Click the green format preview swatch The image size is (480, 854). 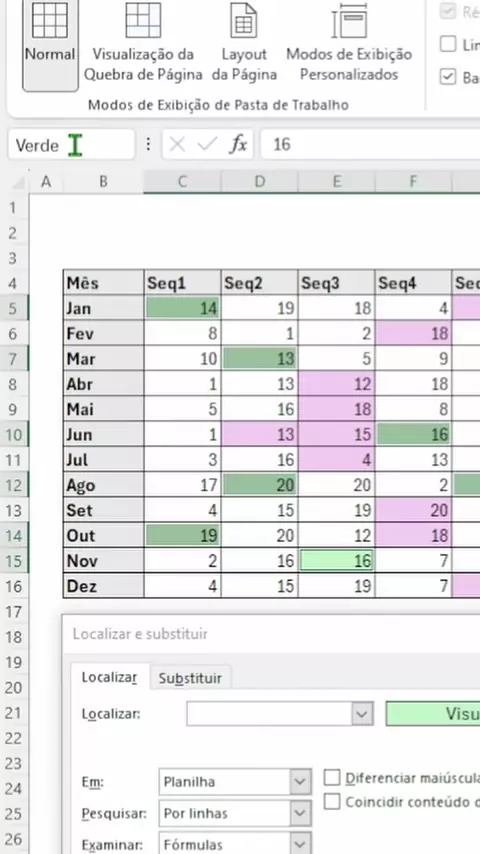point(433,713)
